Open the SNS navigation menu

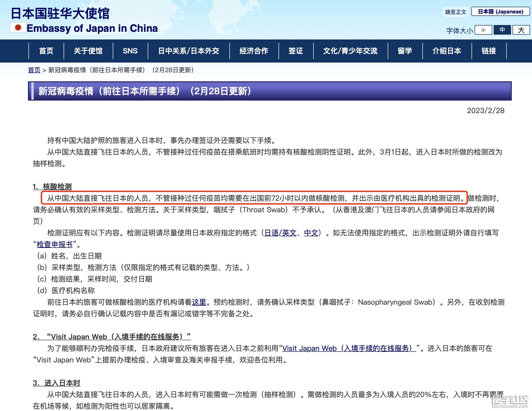pos(130,51)
